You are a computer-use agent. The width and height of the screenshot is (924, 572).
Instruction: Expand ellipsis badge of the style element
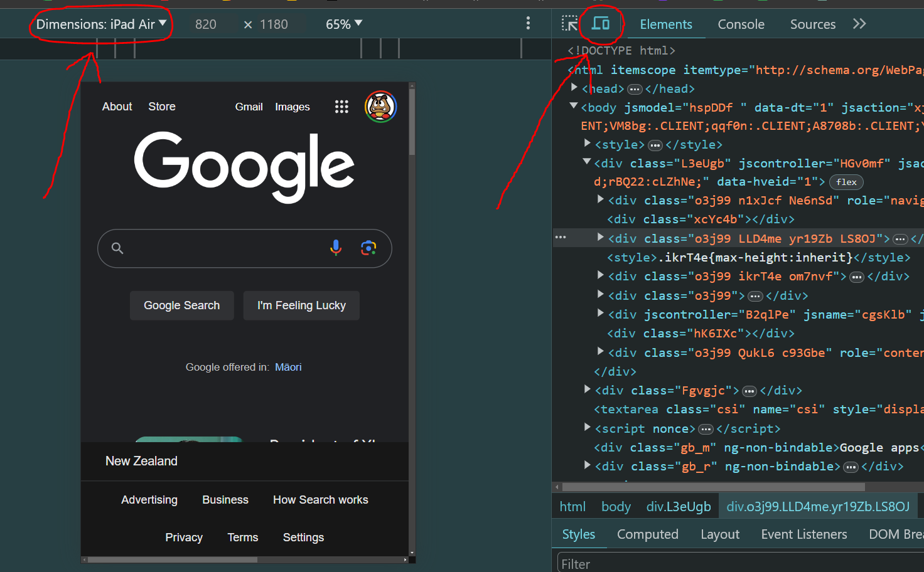[655, 146]
